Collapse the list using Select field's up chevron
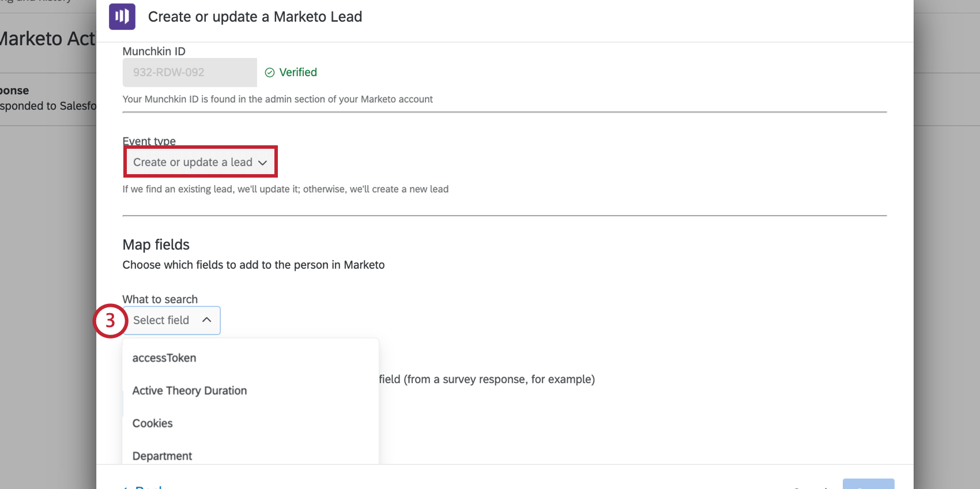Image resolution: width=980 pixels, height=489 pixels. point(206,320)
